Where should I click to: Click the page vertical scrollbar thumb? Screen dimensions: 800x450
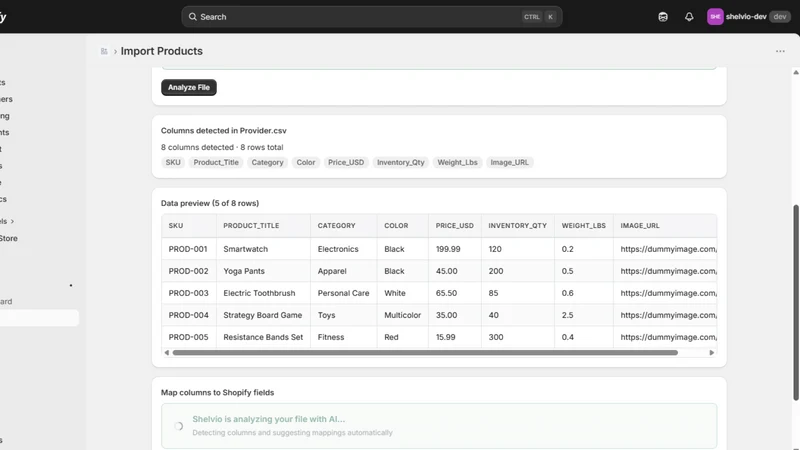(795, 303)
